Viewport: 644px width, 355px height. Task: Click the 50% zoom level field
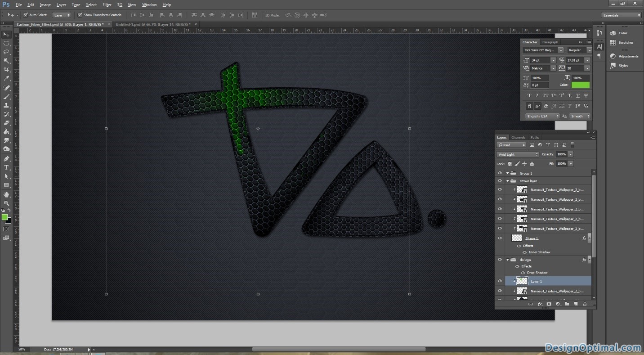click(22, 349)
